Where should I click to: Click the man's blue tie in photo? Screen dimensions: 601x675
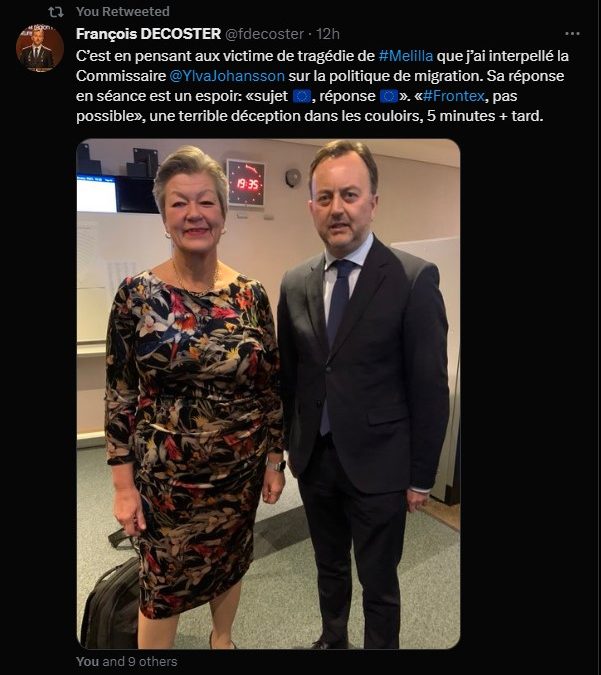337,331
